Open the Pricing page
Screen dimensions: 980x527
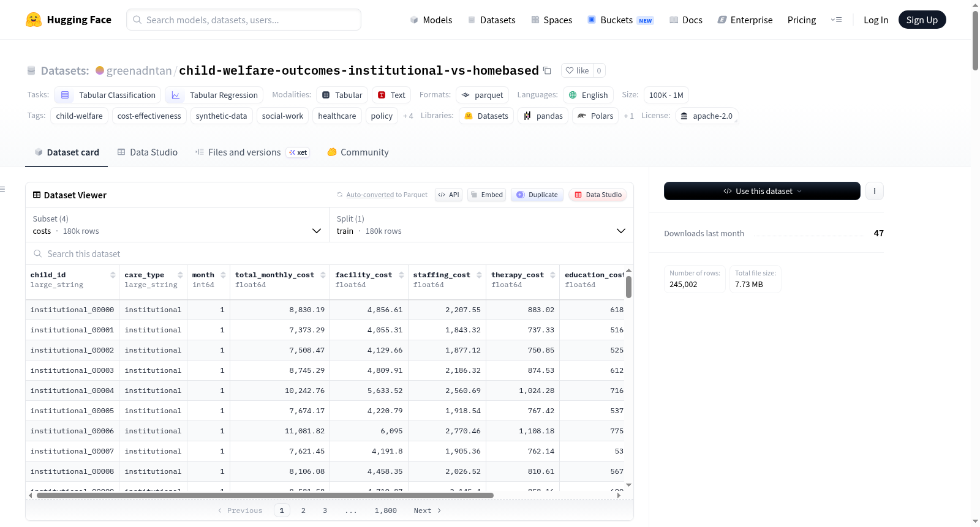[x=802, y=20]
